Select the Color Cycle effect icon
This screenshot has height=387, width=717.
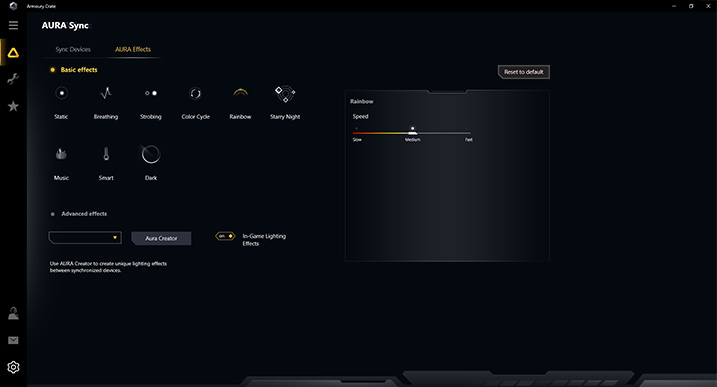[x=195, y=93]
